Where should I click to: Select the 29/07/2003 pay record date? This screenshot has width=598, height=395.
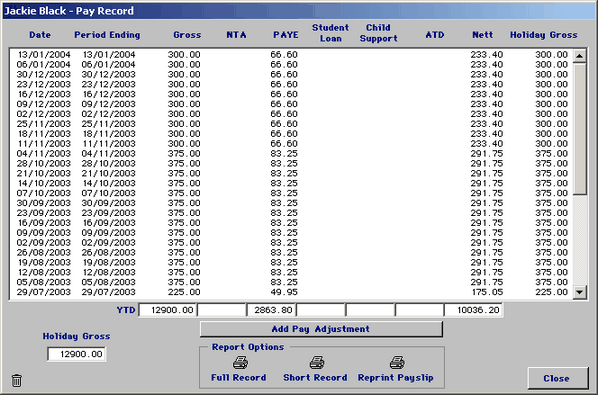pos(44,292)
